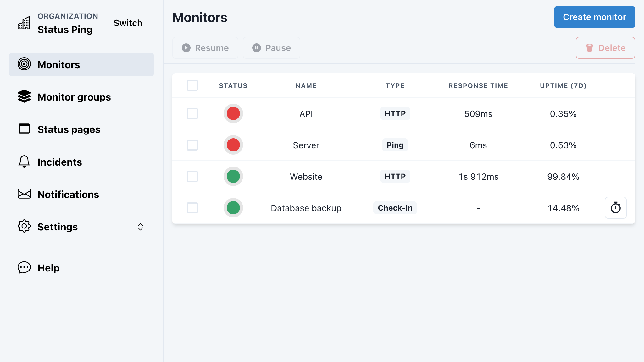Click the Resume playback control

point(205,48)
